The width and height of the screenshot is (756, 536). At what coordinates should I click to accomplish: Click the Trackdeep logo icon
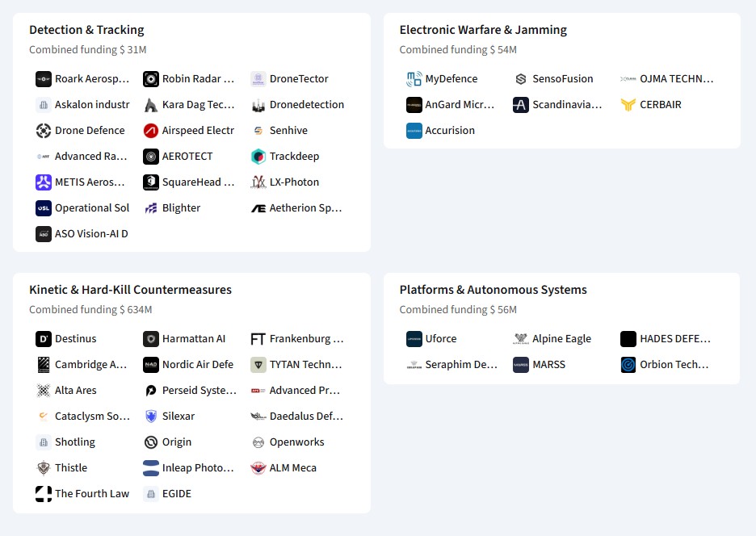pos(258,157)
